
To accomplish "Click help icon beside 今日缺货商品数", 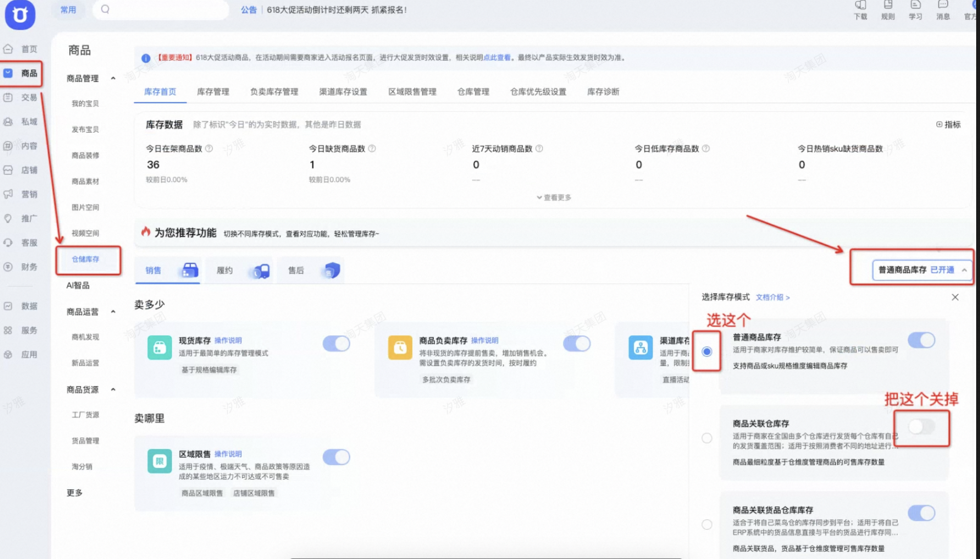I will coord(372,149).
